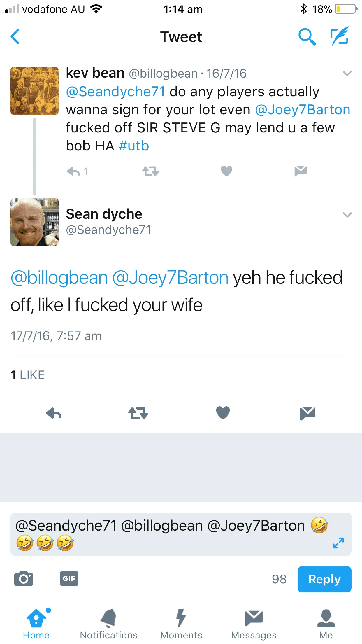Viewport: 362px width, 644px height.
Task: Open search with the magnifier icon
Action: coord(307,36)
